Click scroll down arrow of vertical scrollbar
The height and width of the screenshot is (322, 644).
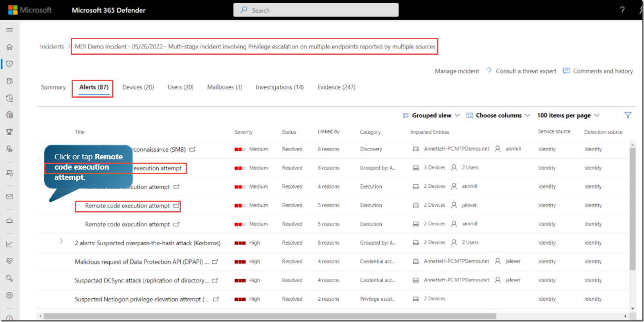click(x=633, y=309)
